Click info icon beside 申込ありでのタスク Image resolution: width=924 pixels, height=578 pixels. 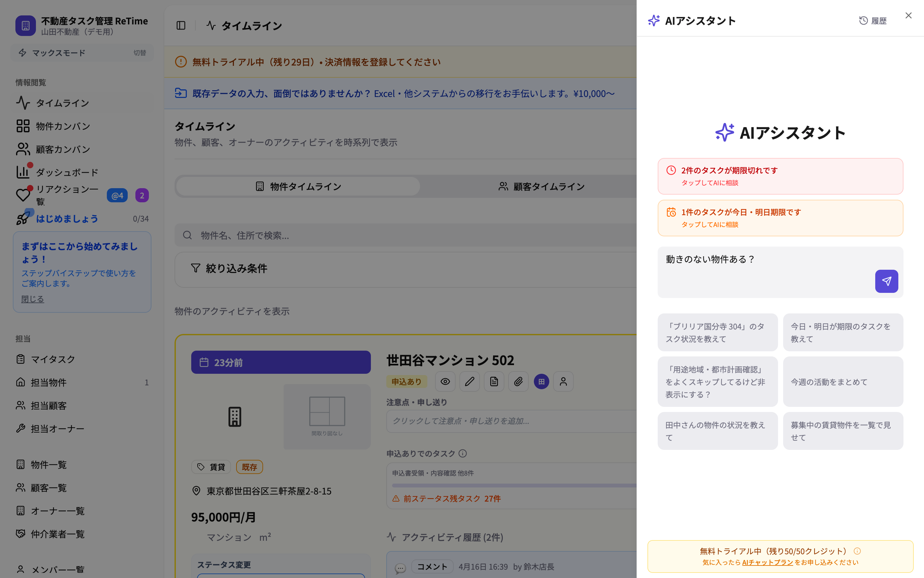click(463, 453)
